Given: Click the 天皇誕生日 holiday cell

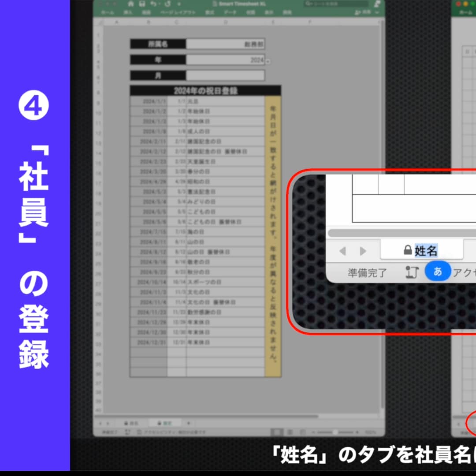Looking at the screenshot, I should (x=225, y=161).
